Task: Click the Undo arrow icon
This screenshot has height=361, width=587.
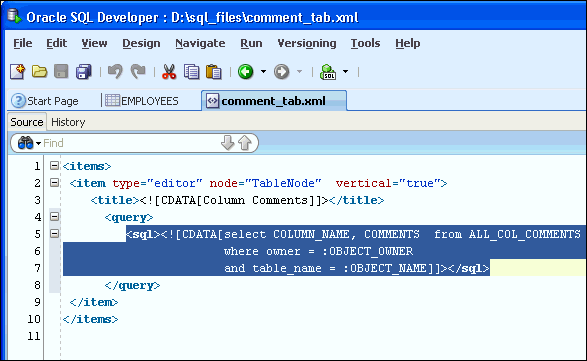Action: (115, 72)
